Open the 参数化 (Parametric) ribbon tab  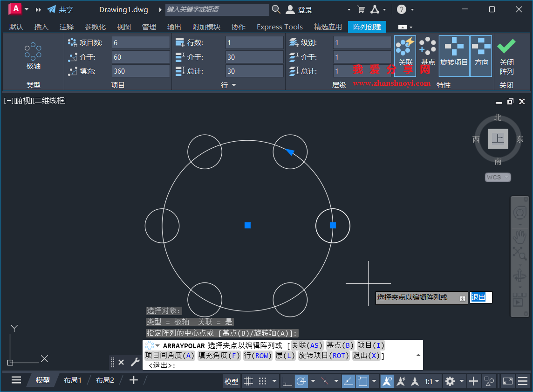(95, 27)
